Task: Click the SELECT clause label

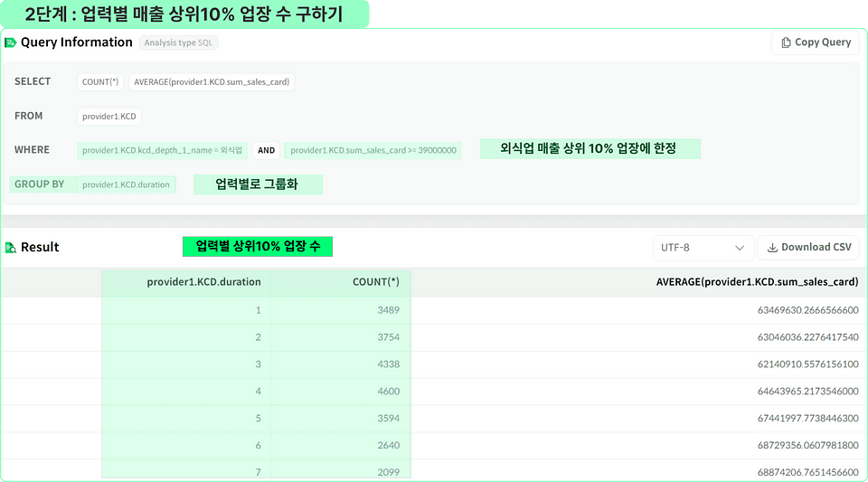Action: click(33, 81)
